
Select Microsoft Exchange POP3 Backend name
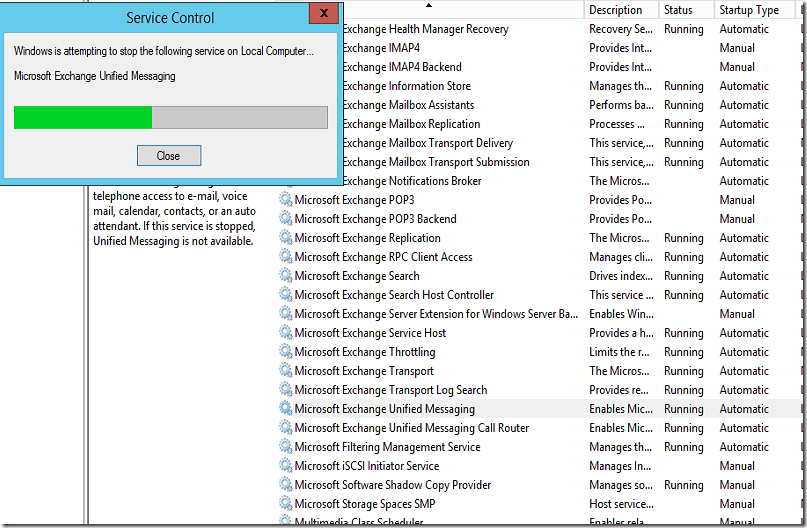click(375, 219)
